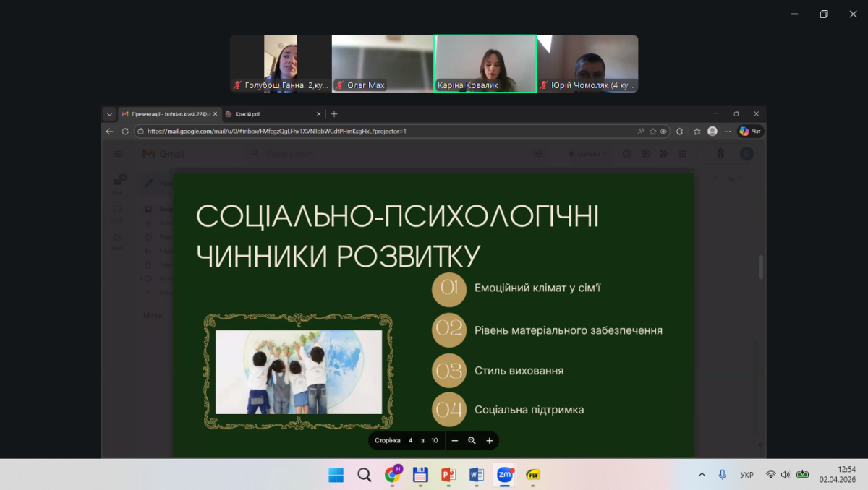Open browser settings and more menu
Viewport: 868px width, 490px height.
[x=728, y=132]
